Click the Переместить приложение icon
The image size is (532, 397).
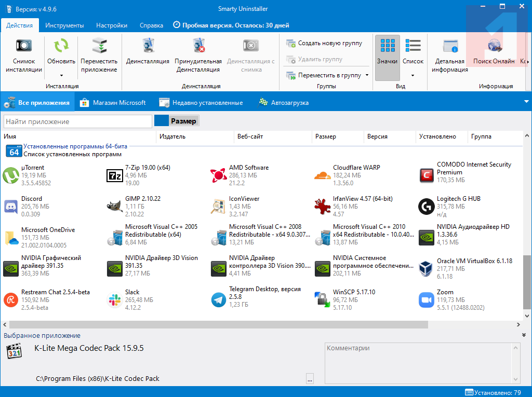(99, 46)
